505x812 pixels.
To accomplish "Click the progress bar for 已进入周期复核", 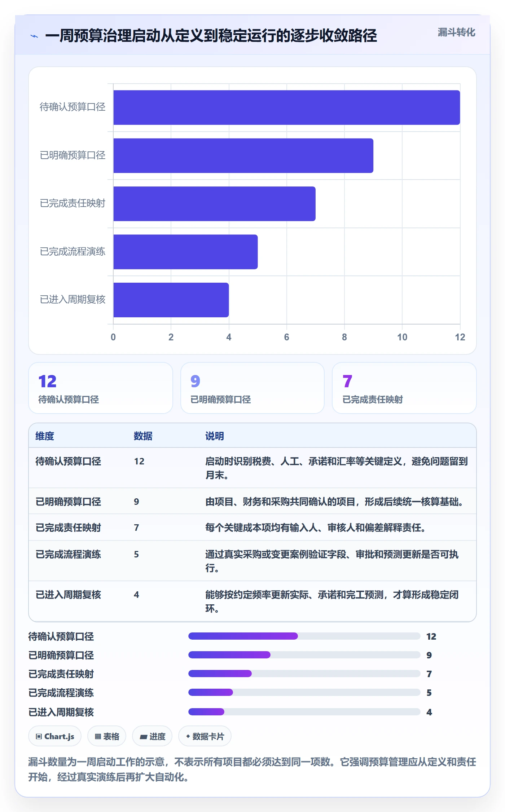I will (304, 712).
